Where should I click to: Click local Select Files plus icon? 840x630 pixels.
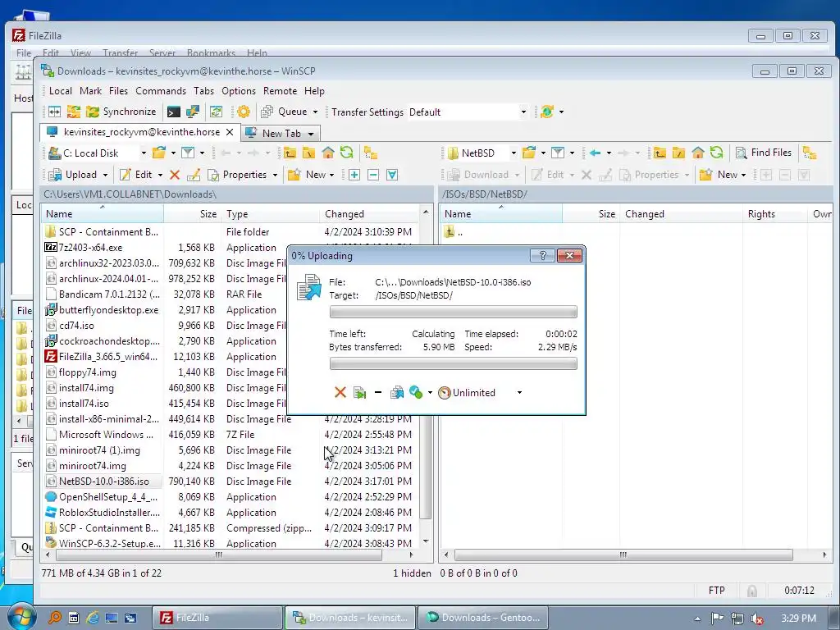click(354, 175)
